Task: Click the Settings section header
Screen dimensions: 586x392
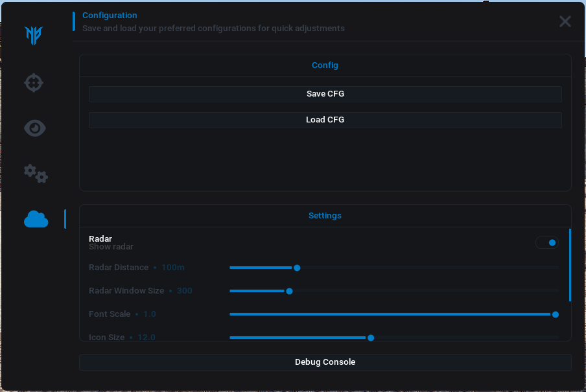Action: click(325, 216)
